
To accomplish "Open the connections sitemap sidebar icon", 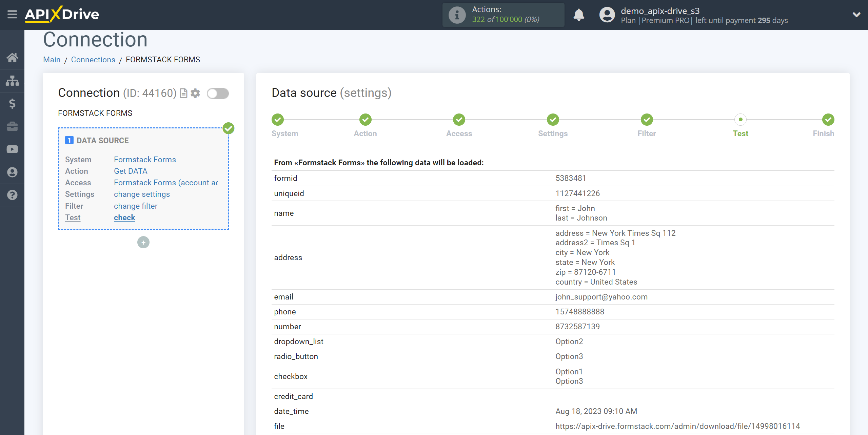I will [x=12, y=81].
